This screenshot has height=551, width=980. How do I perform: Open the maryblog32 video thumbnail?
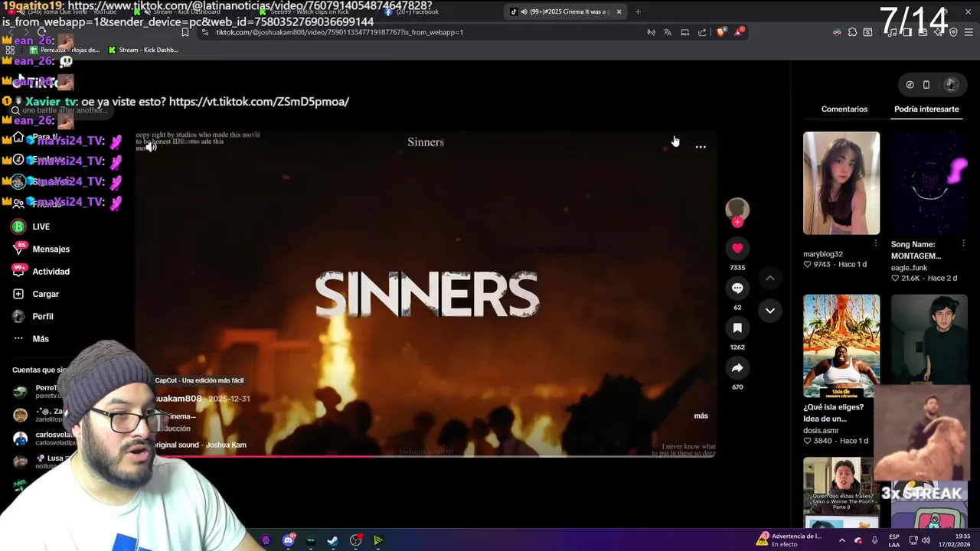(841, 183)
